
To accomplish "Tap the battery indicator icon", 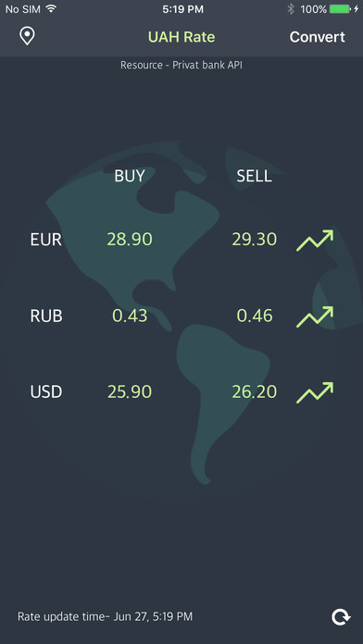I will (340, 9).
